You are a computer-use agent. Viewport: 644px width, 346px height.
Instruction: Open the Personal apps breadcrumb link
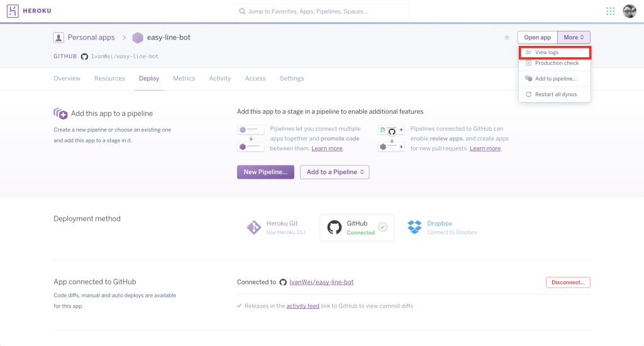click(x=91, y=37)
